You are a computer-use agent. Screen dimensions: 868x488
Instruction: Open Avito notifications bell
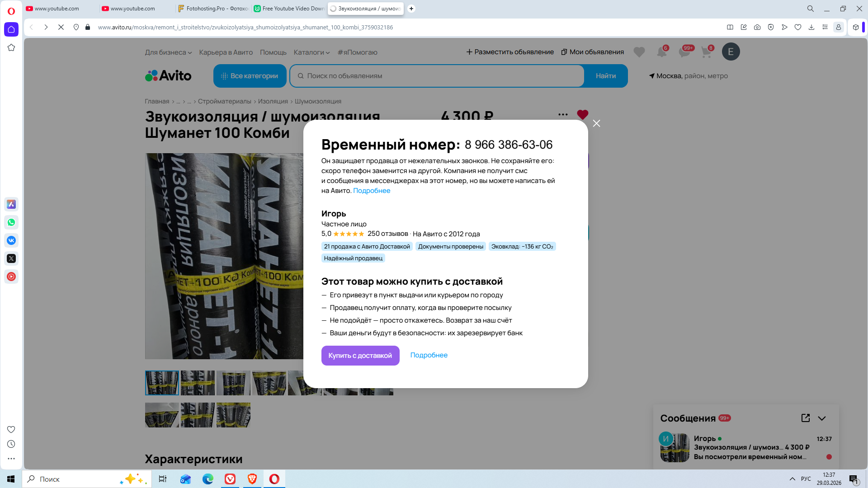coord(661,52)
